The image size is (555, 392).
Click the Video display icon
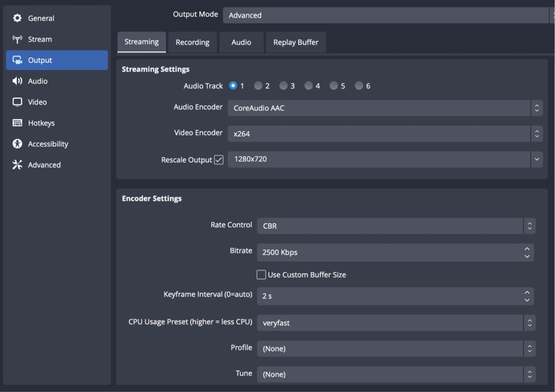click(x=17, y=102)
